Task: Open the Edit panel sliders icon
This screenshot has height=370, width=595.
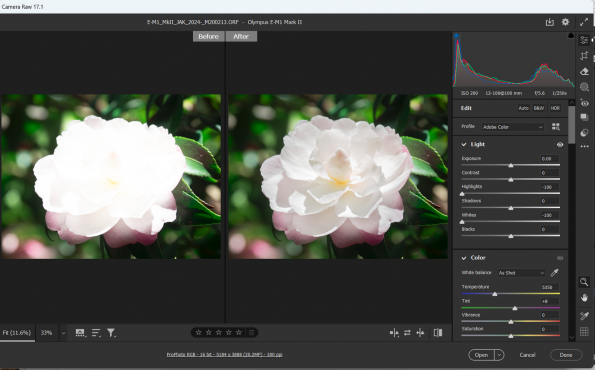Action: (584, 40)
